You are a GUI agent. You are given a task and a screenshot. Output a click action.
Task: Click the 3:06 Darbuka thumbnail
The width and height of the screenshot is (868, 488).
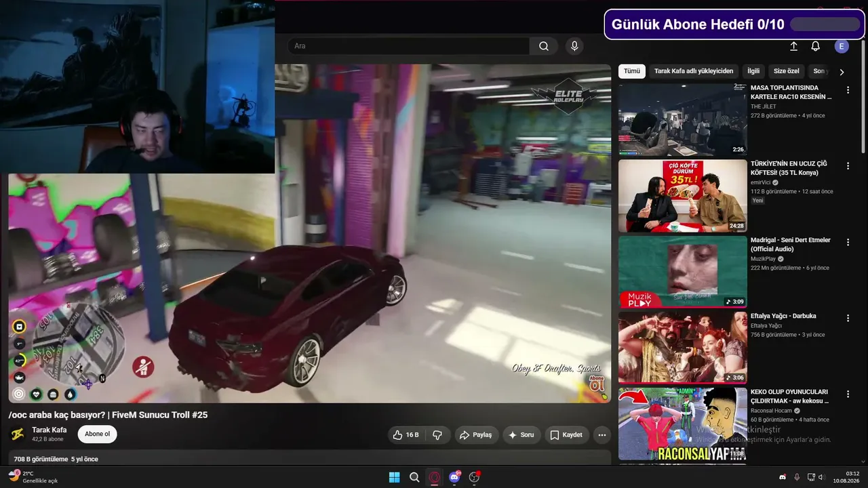click(682, 348)
